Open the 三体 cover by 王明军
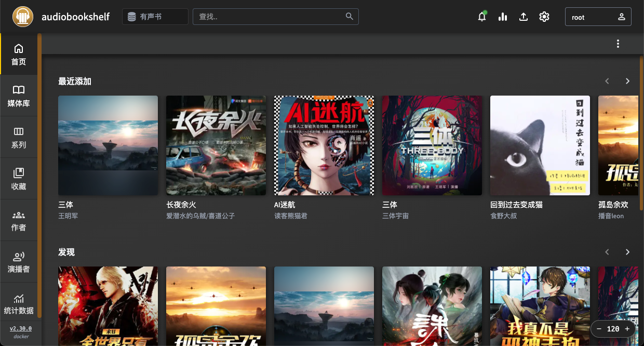644x346 pixels. 108,145
